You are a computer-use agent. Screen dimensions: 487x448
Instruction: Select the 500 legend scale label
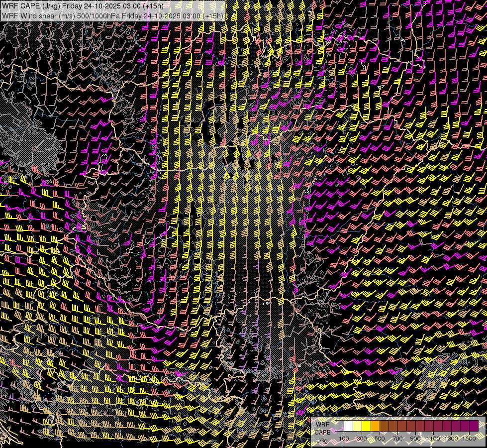click(380, 439)
